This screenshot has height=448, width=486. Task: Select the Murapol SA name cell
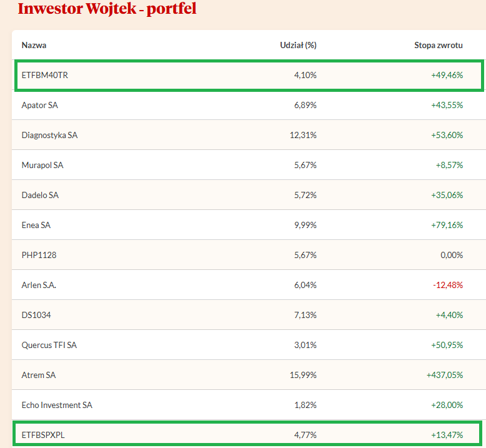coord(42,165)
